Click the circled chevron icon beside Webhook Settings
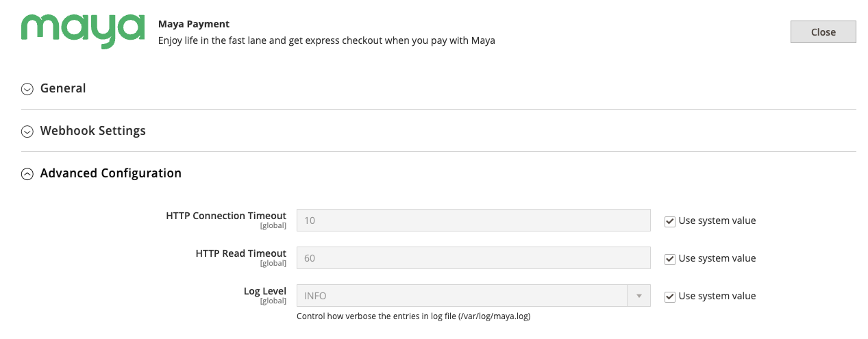This screenshot has width=868, height=339. click(x=27, y=131)
